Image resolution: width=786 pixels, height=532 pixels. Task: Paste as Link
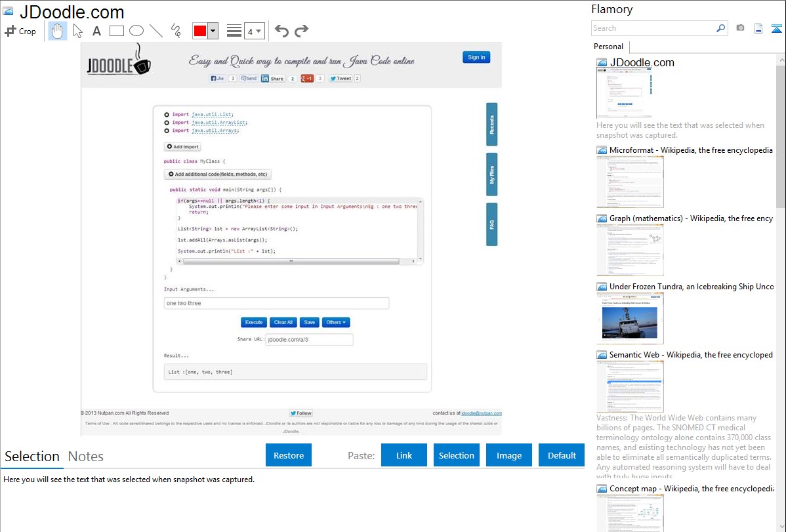(404, 455)
